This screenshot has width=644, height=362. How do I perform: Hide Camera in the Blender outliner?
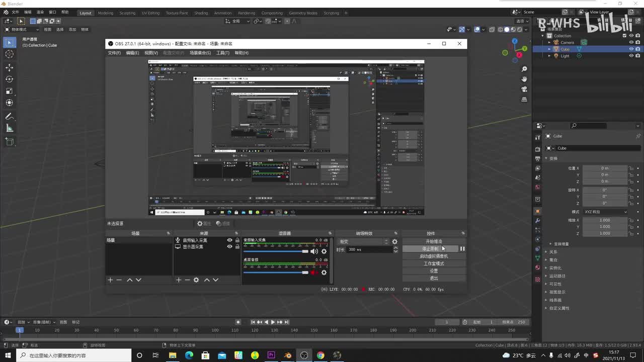[631, 42]
